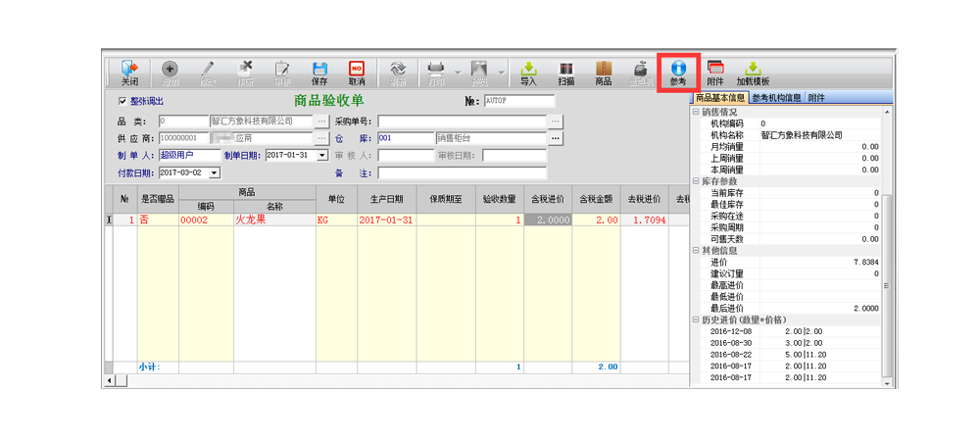
Task: Click the browse button beside 供应商 field
Action: (321, 138)
